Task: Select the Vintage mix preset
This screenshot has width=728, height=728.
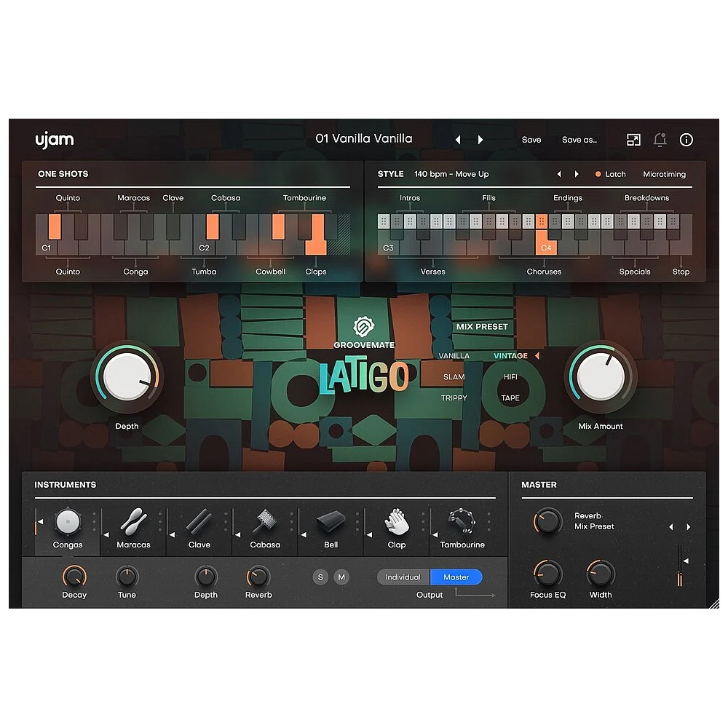Action: click(x=510, y=356)
